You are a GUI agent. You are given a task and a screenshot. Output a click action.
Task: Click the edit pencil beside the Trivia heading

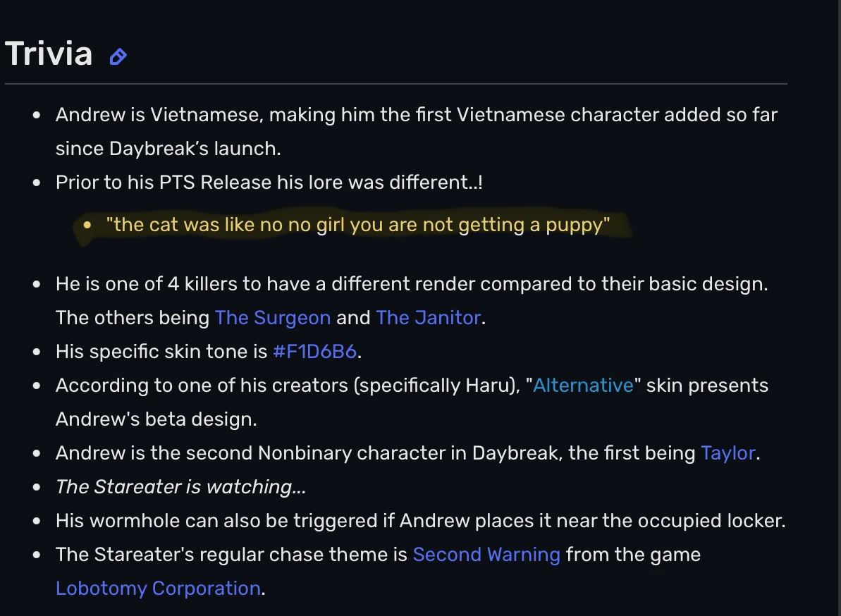click(118, 54)
